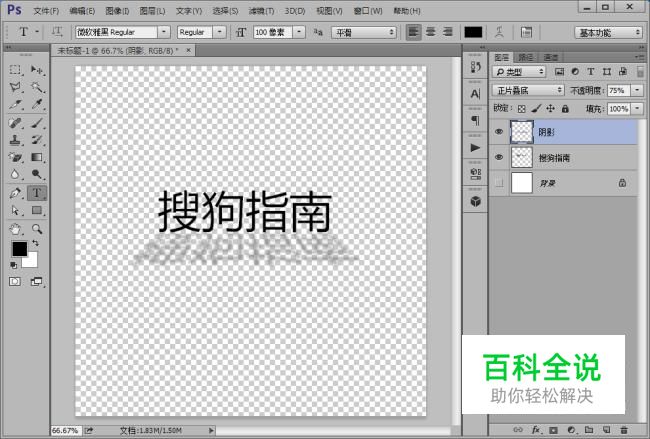Viewport: 650px width, 439px height.
Task: Select the Crop tool
Action: pyautogui.click(x=15, y=104)
